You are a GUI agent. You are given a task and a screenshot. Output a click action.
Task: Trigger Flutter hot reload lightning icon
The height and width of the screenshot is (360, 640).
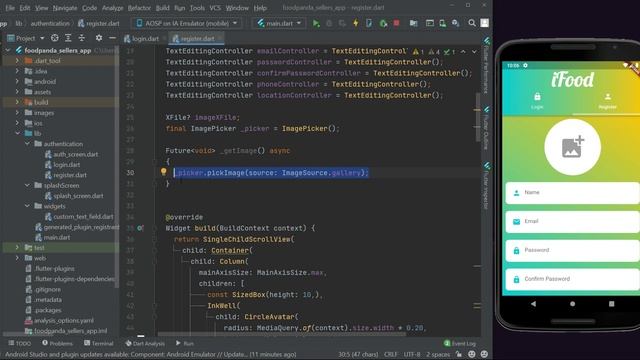[x=356, y=23]
